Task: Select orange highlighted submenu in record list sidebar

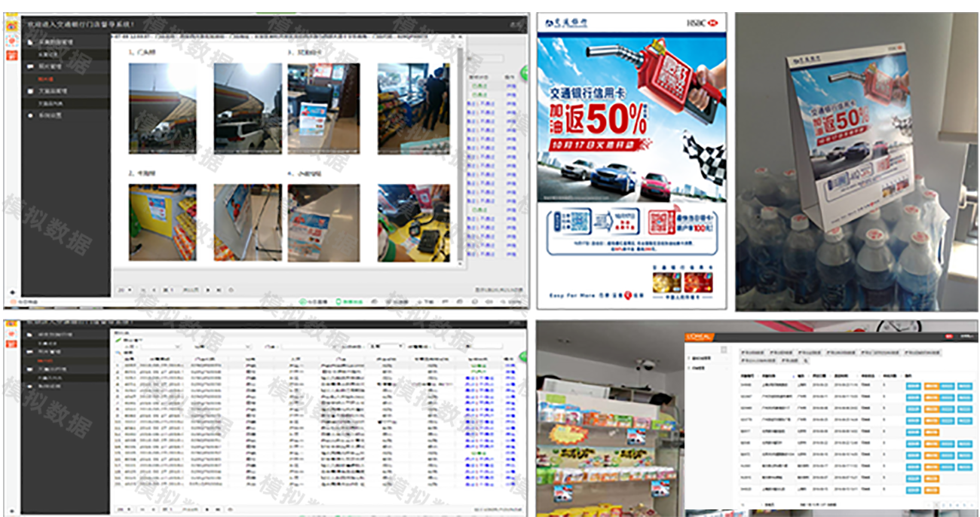Action: [x=45, y=361]
